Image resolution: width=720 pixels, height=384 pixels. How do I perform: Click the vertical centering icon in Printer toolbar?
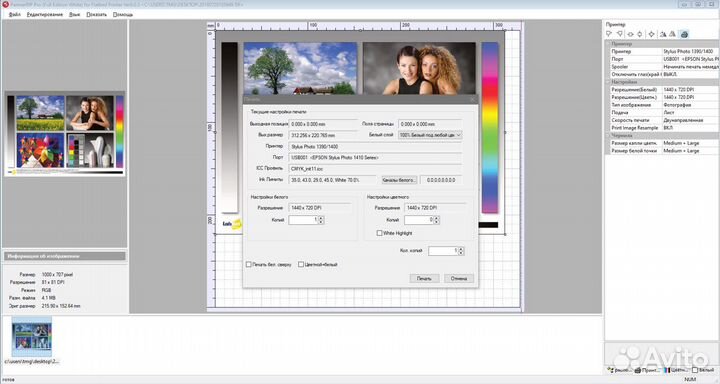[x=640, y=34]
